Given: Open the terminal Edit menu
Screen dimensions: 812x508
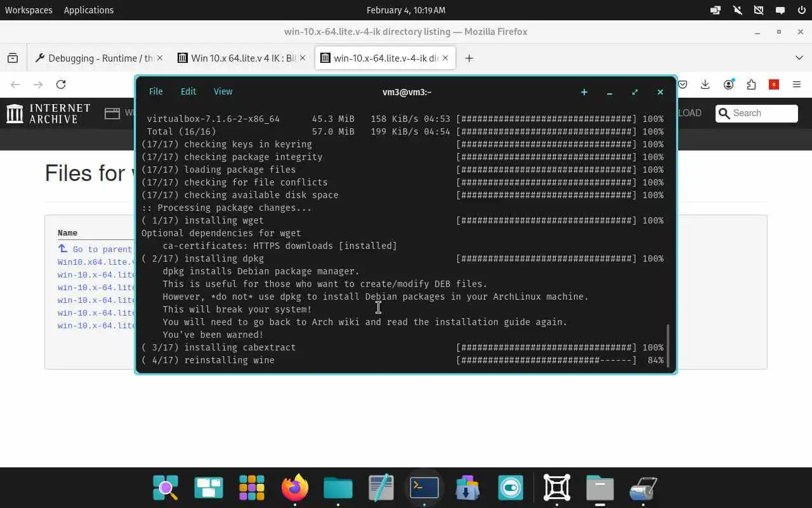Looking at the screenshot, I should [x=188, y=91].
